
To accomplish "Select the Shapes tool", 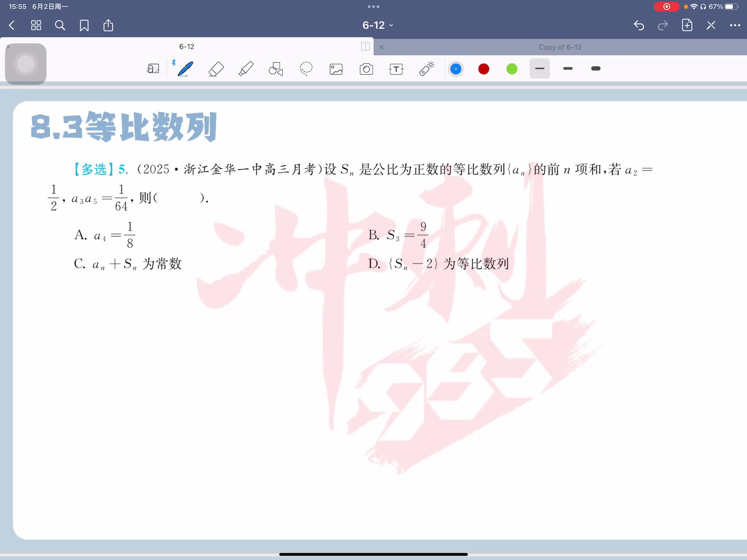I will 276,69.
